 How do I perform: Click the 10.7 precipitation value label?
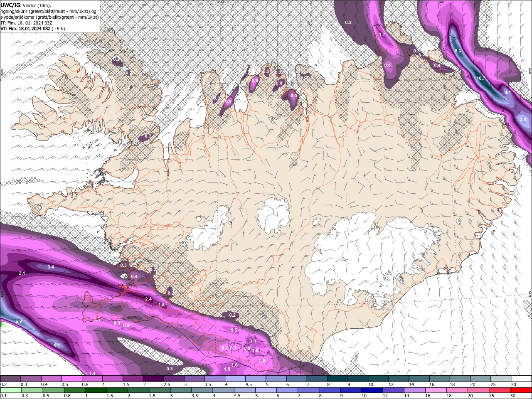pos(481,78)
